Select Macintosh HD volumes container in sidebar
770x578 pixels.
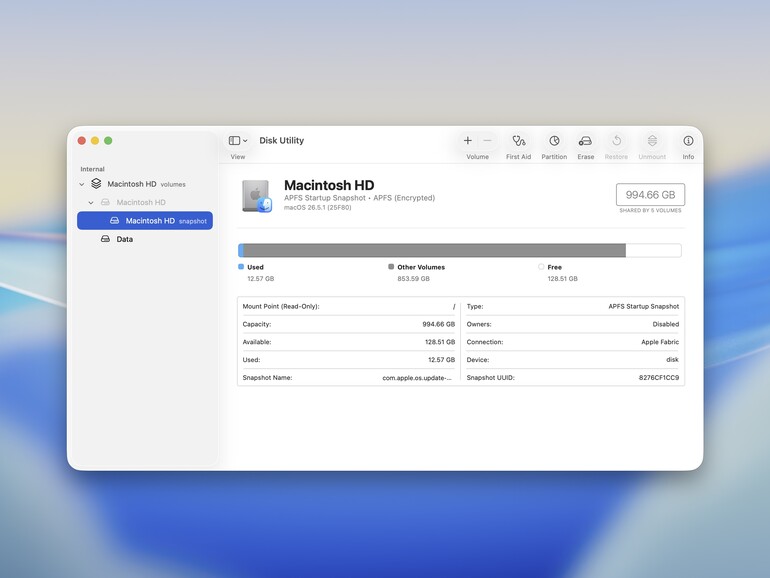pyautogui.click(x=145, y=184)
